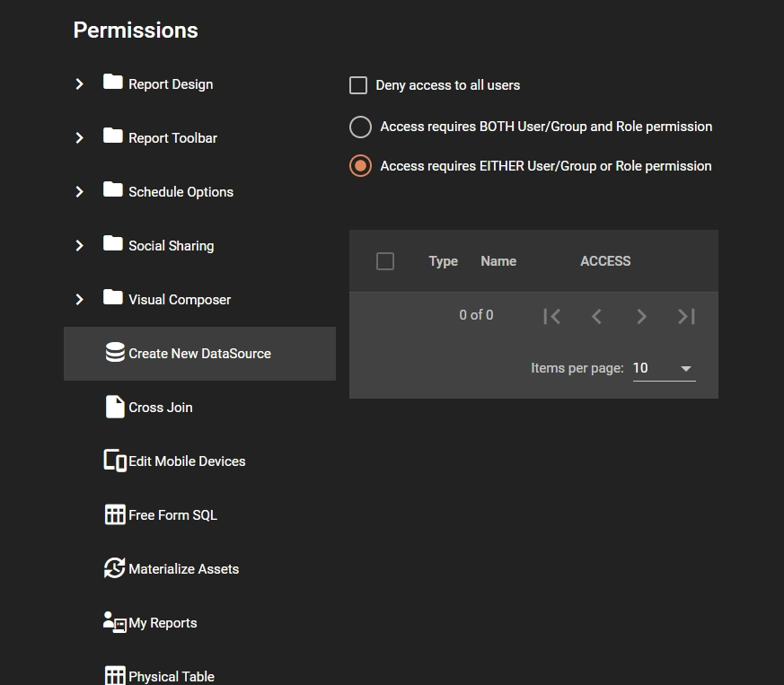Image resolution: width=784 pixels, height=685 pixels.
Task: Select the Physical Table icon
Action: [x=115, y=674]
